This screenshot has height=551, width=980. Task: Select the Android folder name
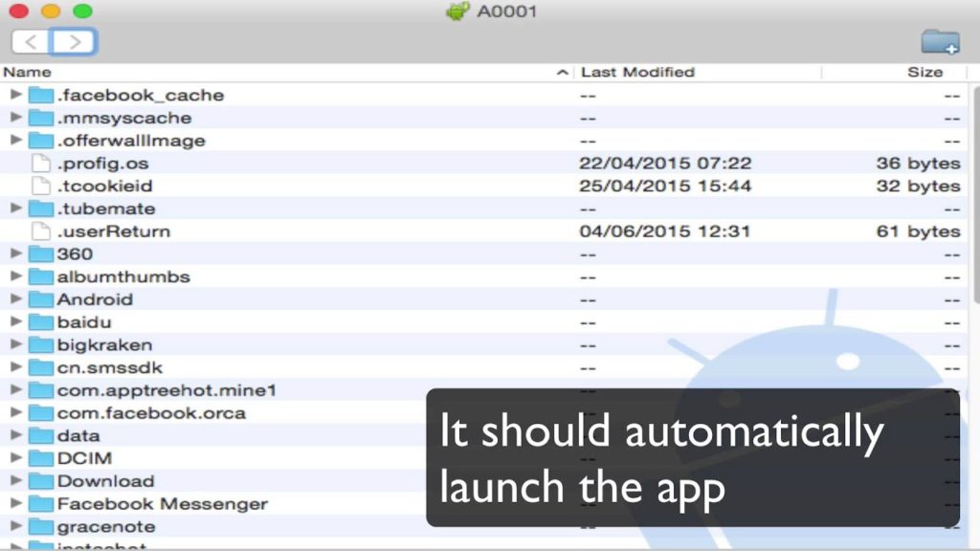95,299
